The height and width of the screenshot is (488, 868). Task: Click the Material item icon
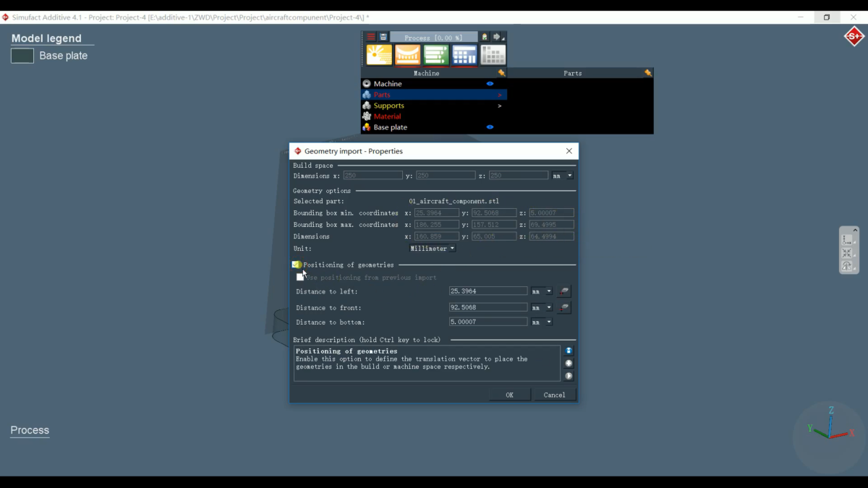[367, 116]
